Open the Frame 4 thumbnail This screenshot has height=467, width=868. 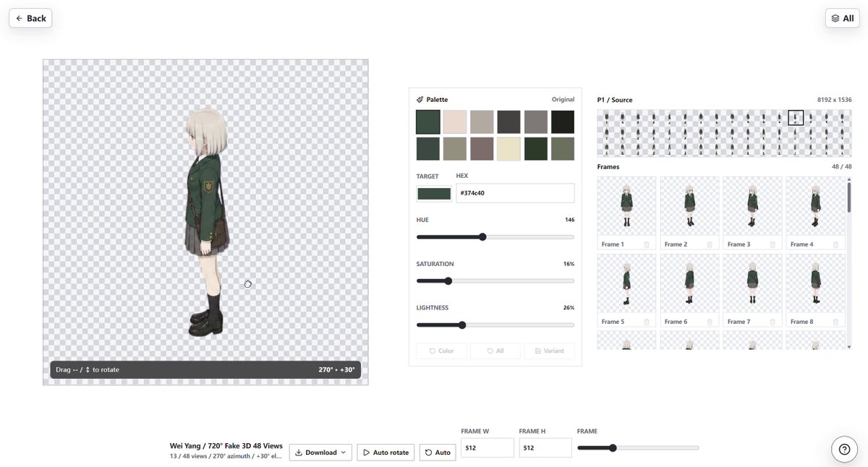816,207
